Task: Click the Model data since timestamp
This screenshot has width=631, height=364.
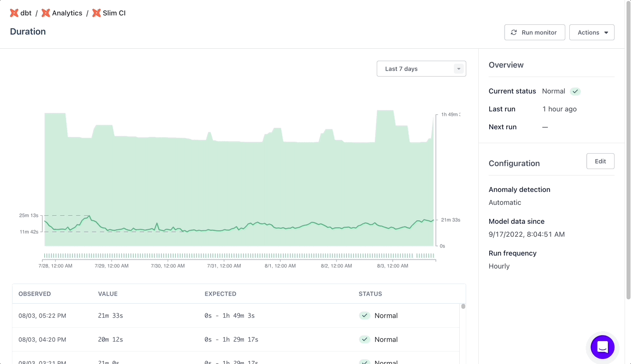Action: point(526,234)
